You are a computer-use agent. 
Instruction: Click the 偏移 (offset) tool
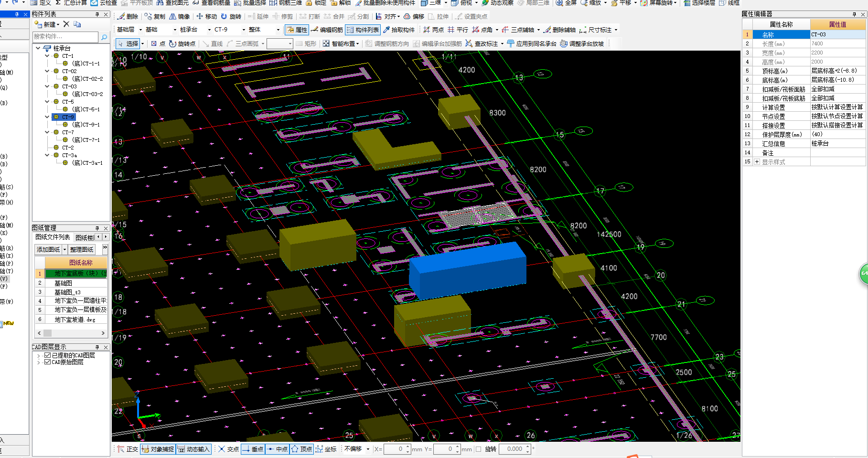(414, 16)
